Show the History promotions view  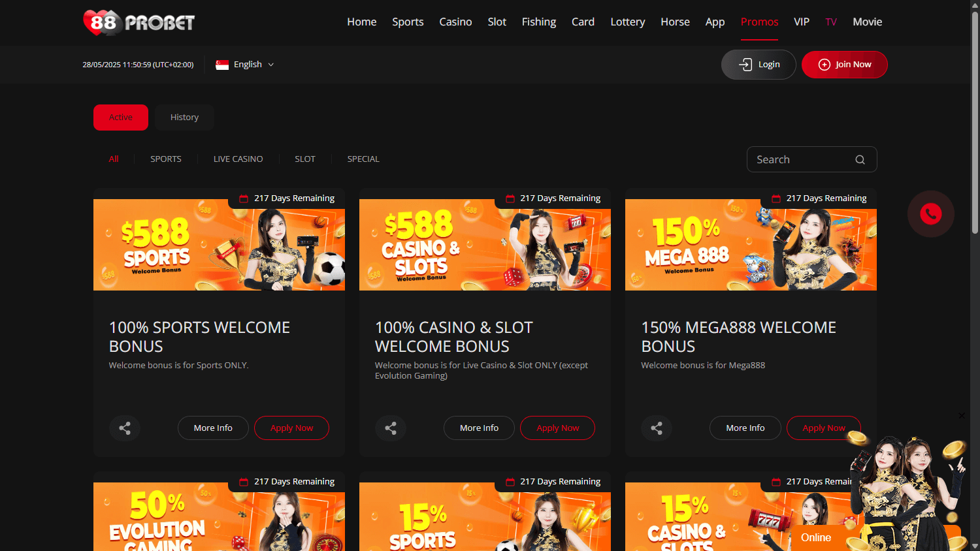tap(184, 117)
